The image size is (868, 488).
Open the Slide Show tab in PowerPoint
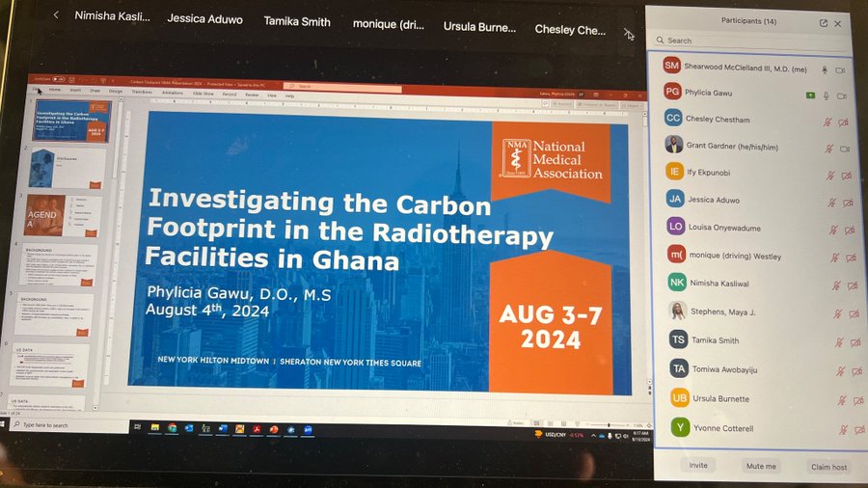pyautogui.click(x=203, y=94)
